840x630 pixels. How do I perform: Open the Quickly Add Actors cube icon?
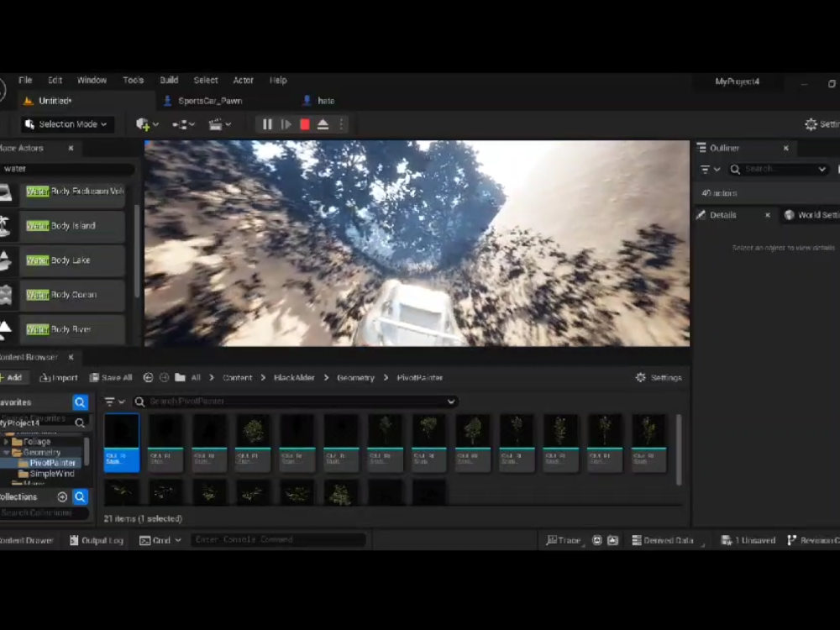pos(144,123)
